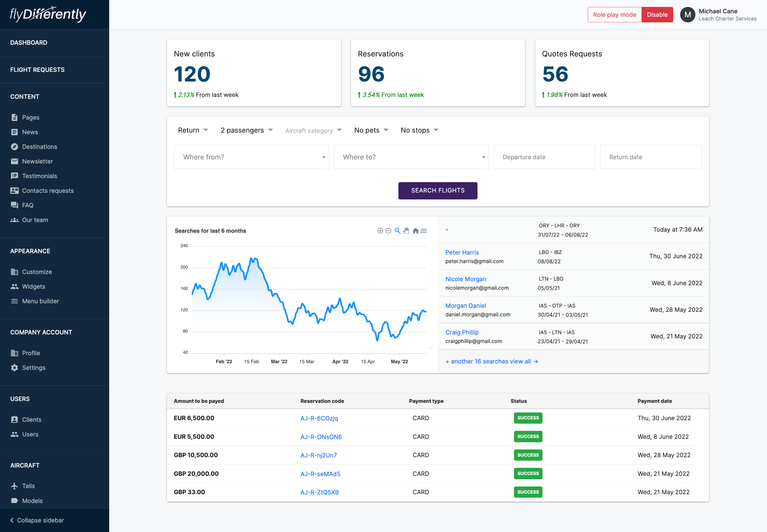
Task: Open the Return trip type dropdown
Action: [193, 130]
